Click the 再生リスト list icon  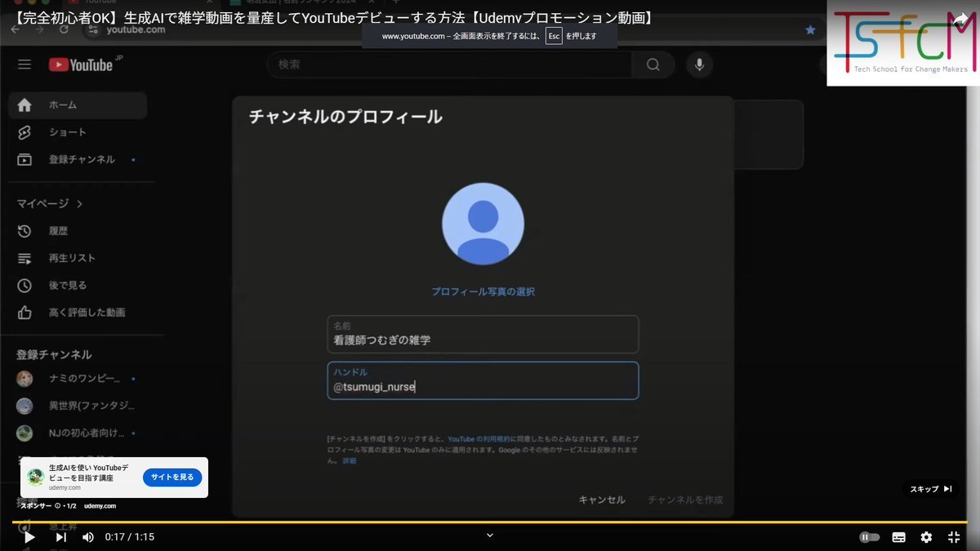click(x=24, y=258)
